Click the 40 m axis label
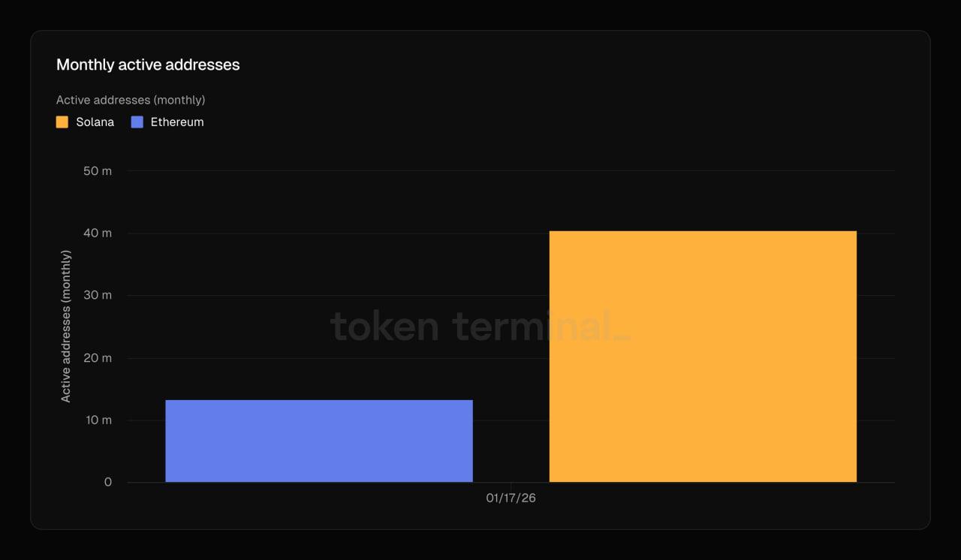The image size is (961, 560). click(98, 233)
